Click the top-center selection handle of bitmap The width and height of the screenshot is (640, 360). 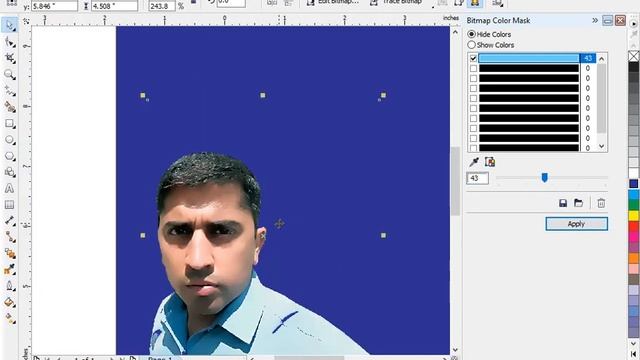click(263, 96)
